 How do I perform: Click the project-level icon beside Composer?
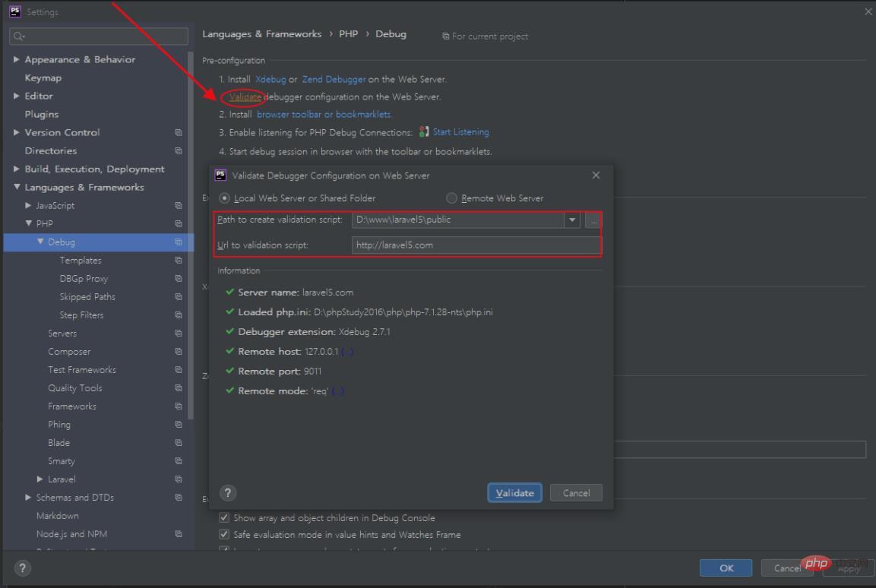[179, 351]
